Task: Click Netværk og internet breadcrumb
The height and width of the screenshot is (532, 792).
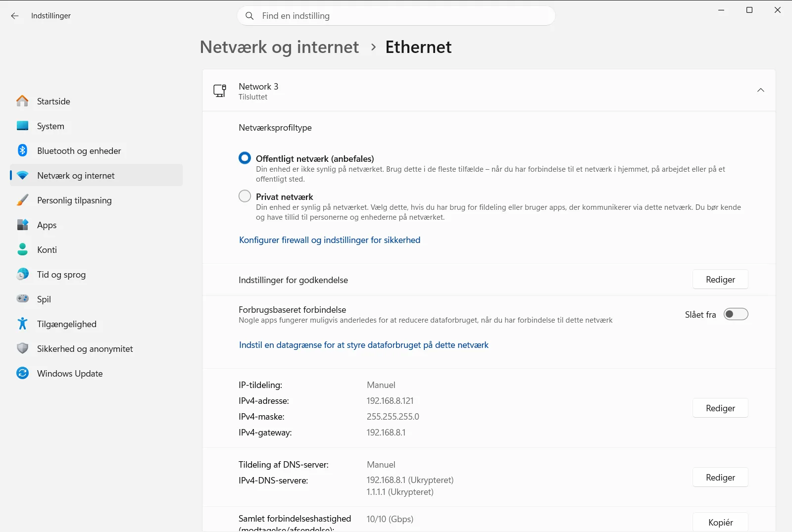Action: tap(279, 47)
